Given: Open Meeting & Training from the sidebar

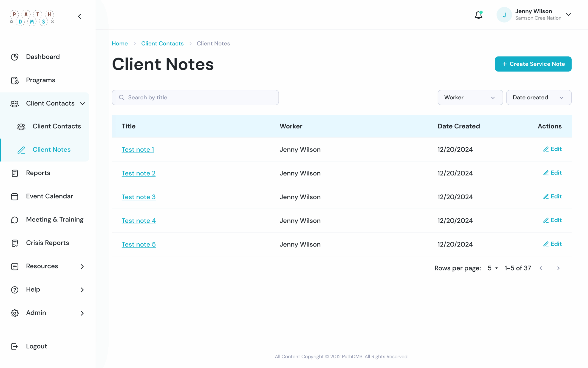Looking at the screenshot, I should coord(55,219).
